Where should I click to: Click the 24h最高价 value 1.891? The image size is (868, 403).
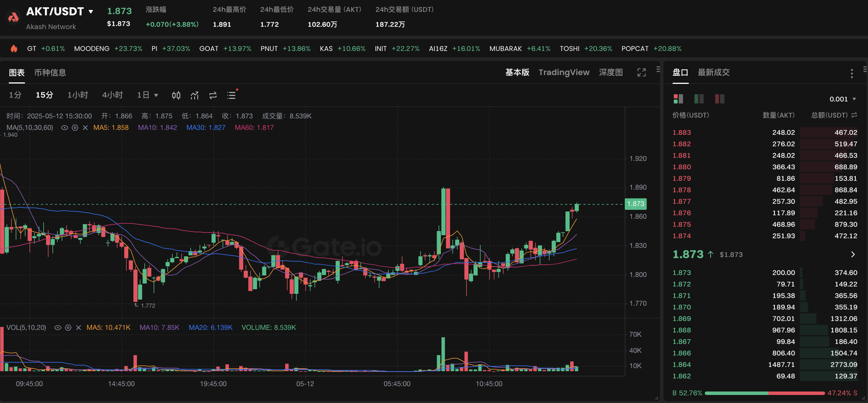click(x=222, y=25)
